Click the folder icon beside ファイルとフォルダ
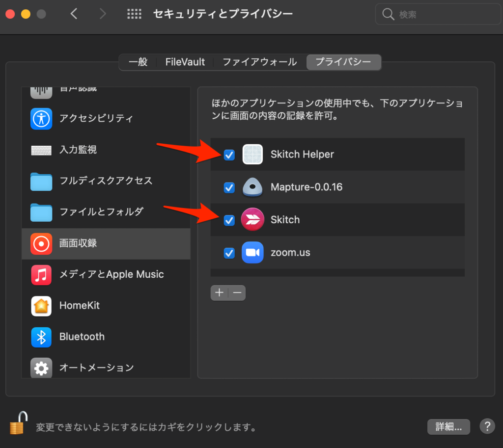Viewport: 503px width, 448px height. point(41,212)
